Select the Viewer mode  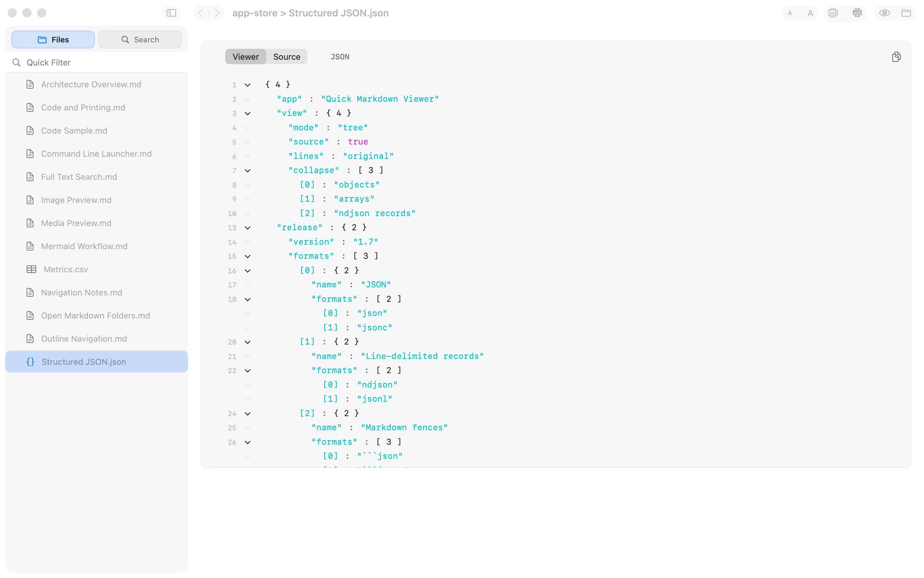click(245, 57)
